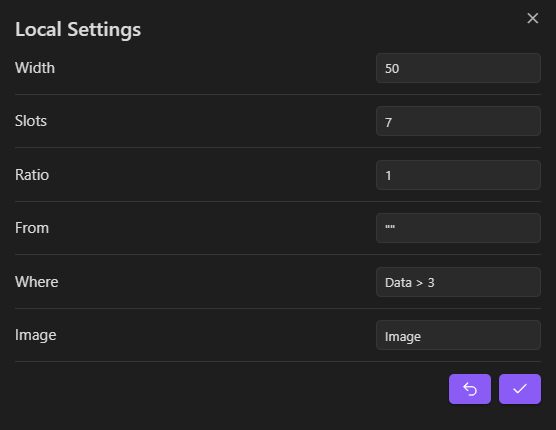
Task: Click the Local Settings heading
Action: [x=78, y=29]
